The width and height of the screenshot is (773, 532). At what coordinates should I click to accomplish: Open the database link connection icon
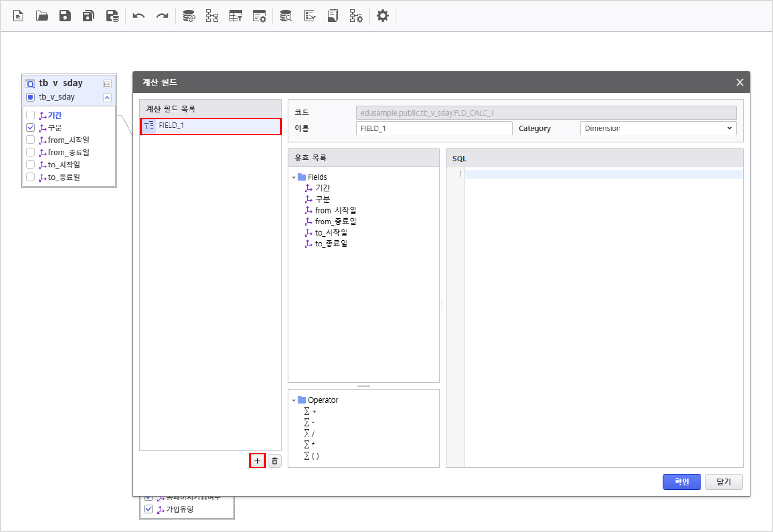click(x=189, y=16)
